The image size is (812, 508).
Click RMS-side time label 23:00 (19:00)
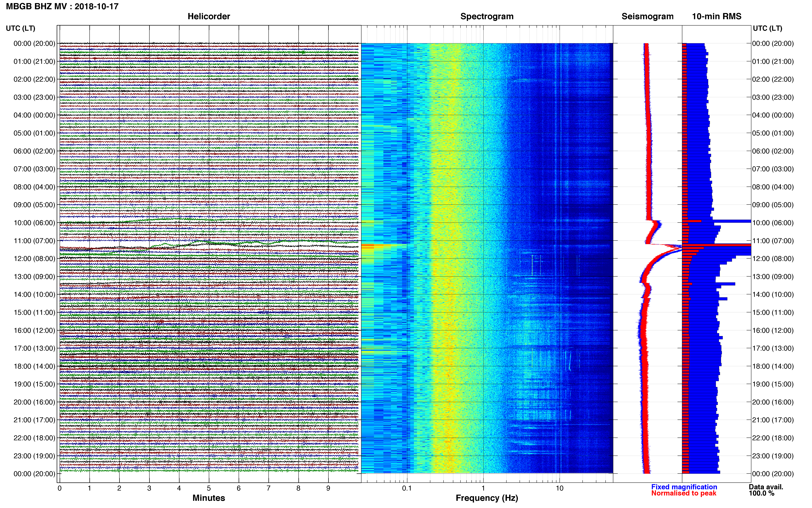773,456
